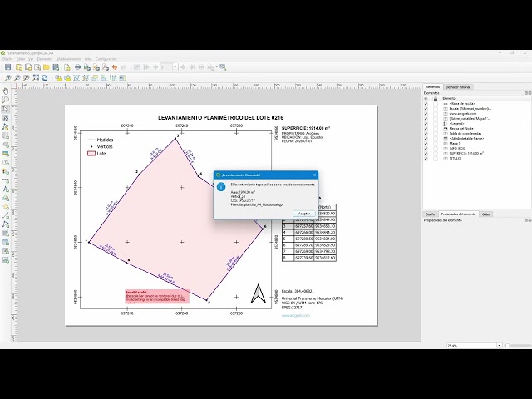The height and width of the screenshot is (399, 532).
Task: Undo the last layout change
Action: pyautogui.click(x=115, y=67)
